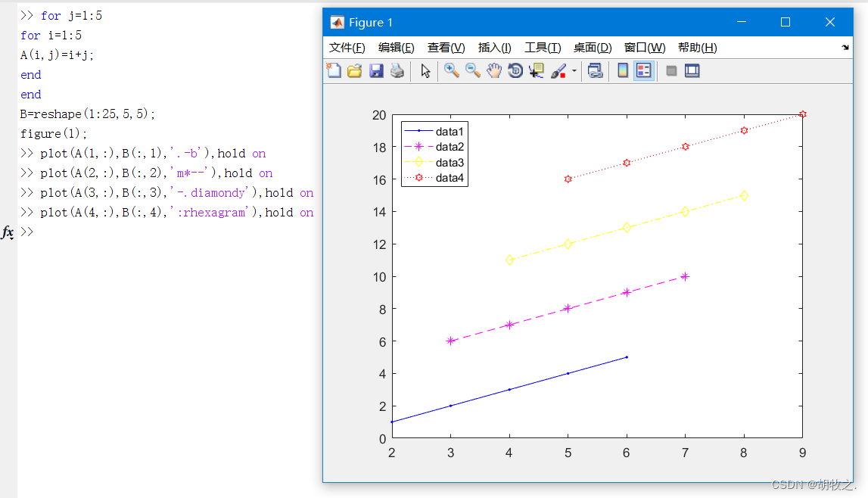The image size is (868, 498).
Task: Activate the Zoom Out magnifier tool
Action: 473,71
